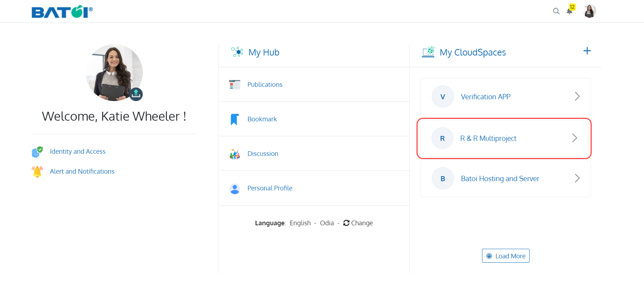Click the Change language link
Image resolution: width=644 pixels, height=300 pixels.
coord(358,223)
